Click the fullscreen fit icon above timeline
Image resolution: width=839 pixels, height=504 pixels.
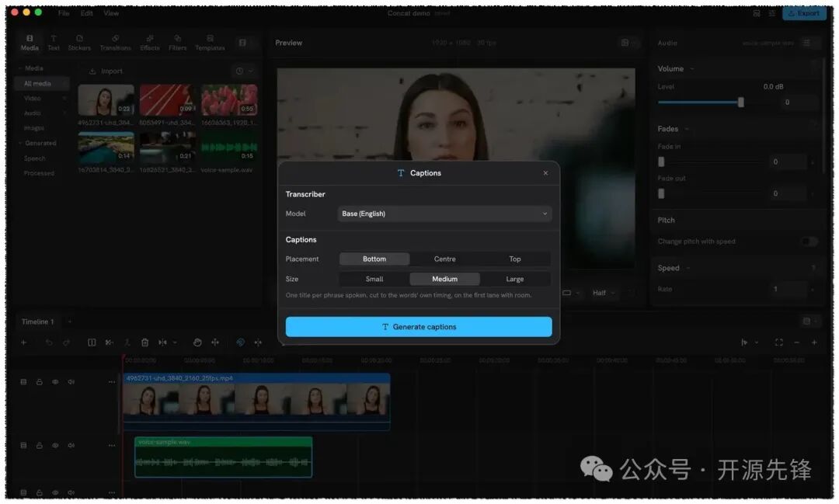[778, 342]
